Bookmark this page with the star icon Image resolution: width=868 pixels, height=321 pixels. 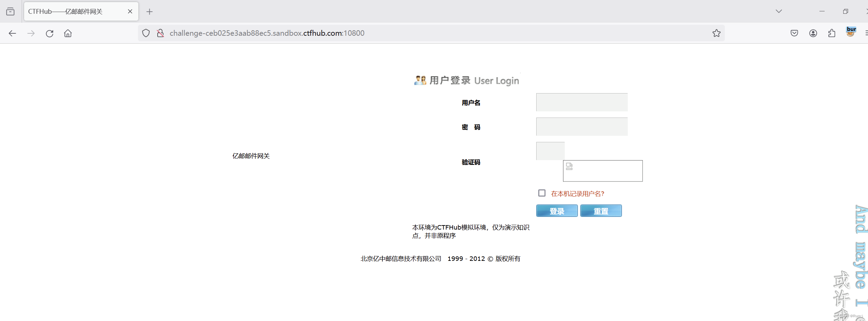click(x=716, y=33)
